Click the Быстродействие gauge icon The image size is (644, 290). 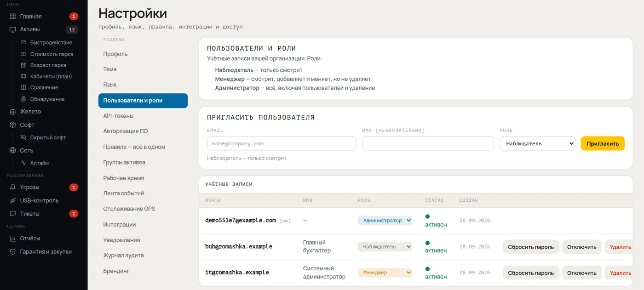click(24, 42)
